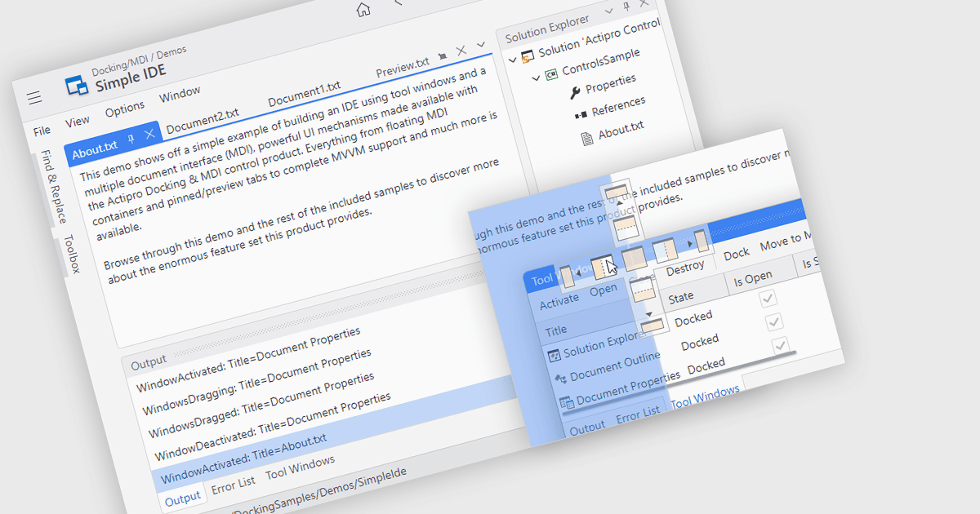Select References in Solution Explorer tree
This screenshot has width=980, height=514.
coord(618,106)
